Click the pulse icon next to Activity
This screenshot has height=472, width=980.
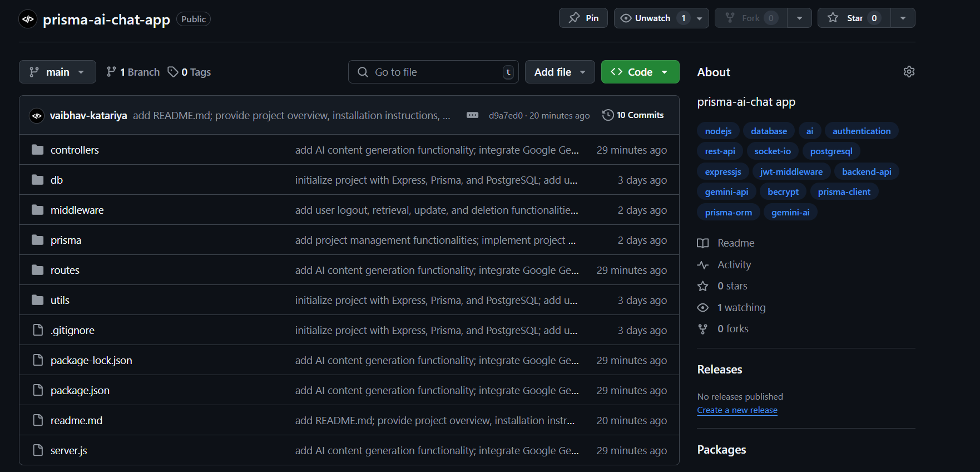click(703, 265)
